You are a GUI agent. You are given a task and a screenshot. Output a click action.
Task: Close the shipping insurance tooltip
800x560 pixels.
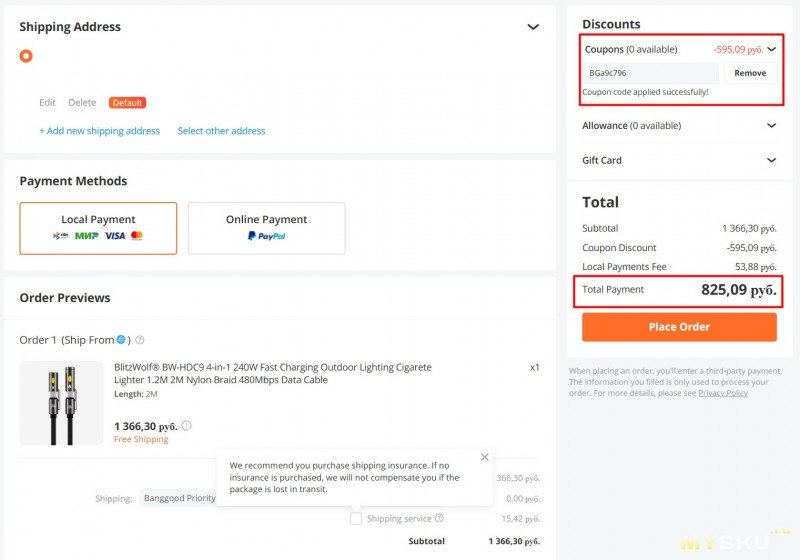click(485, 457)
